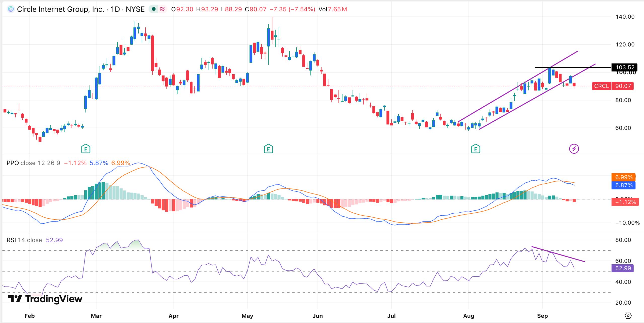Open the August earnings E marker

475,149
